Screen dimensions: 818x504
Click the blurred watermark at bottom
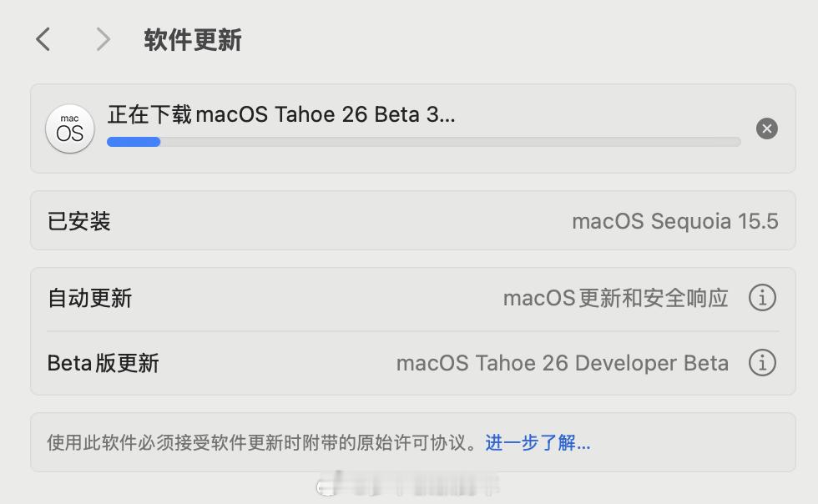(408, 485)
